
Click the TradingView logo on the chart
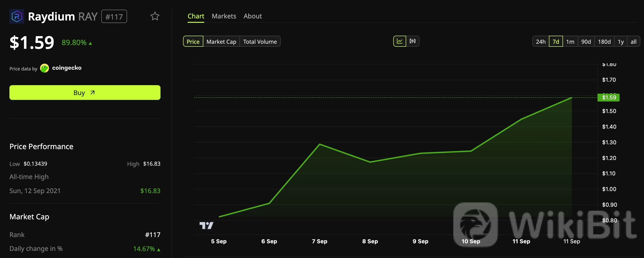pyautogui.click(x=206, y=226)
